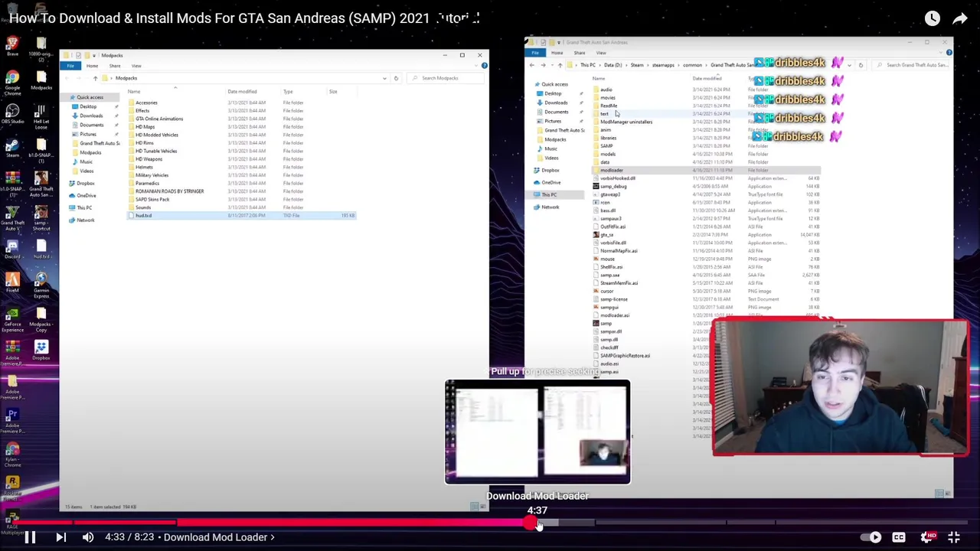Mute the video volume
The height and width of the screenshot is (551, 980).
88,537
